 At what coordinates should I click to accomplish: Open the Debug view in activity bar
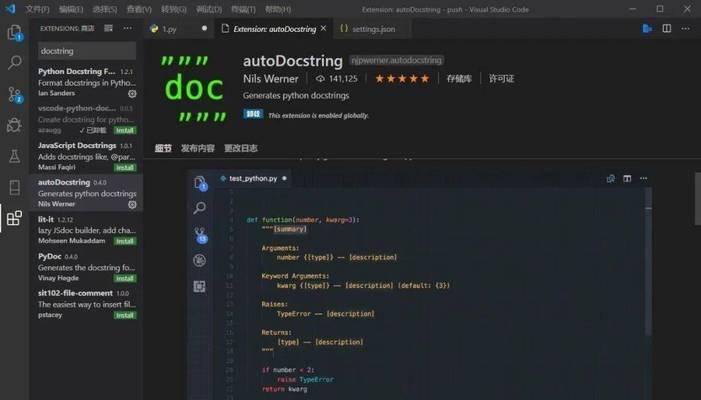15,125
